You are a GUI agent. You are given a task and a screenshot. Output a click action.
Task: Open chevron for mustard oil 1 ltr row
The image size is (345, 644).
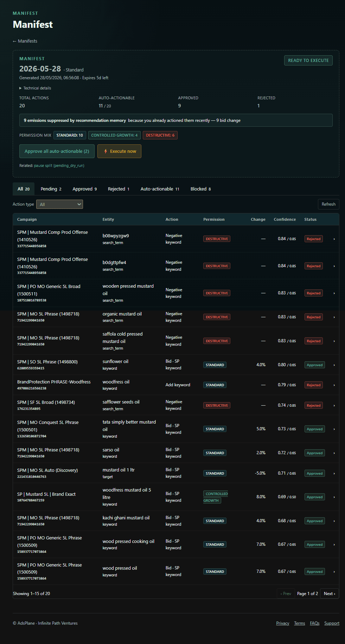coord(334,474)
